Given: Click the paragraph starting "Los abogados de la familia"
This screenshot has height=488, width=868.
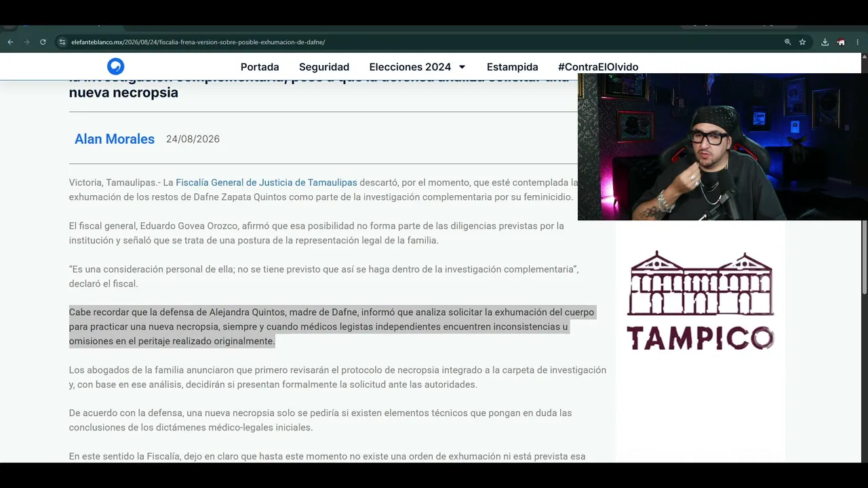Looking at the screenshot, I should 338,378.
